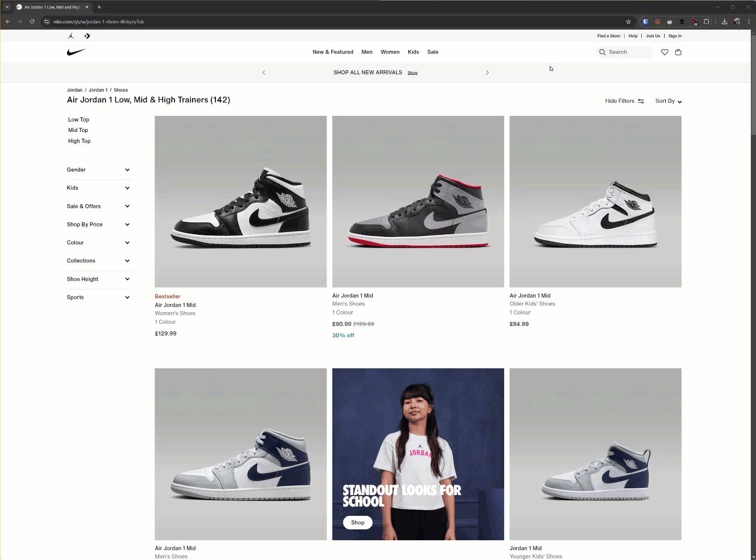Click the search magnifier icon

[602, 52]
